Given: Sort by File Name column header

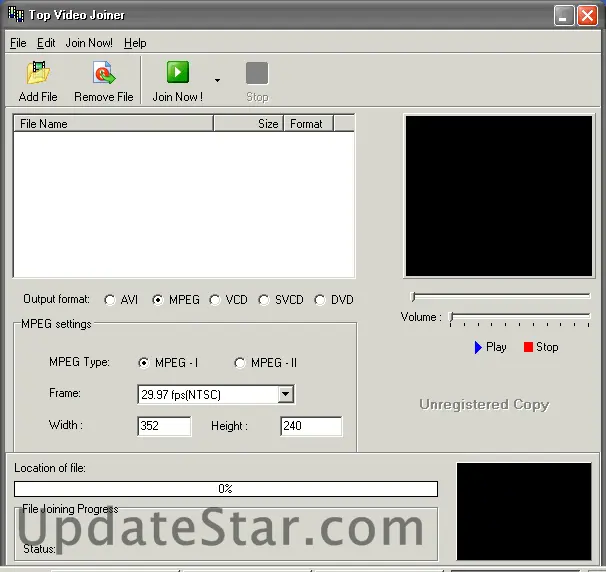Looking at the screenshot, I should pos(113,124).
